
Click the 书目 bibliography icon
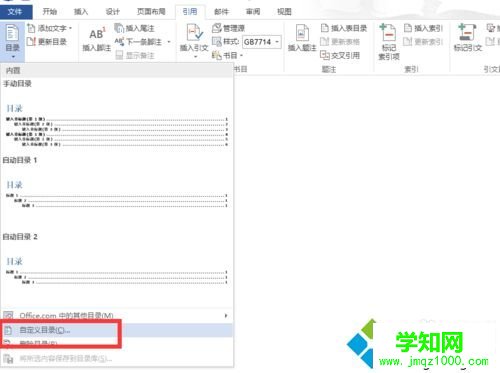217,55
